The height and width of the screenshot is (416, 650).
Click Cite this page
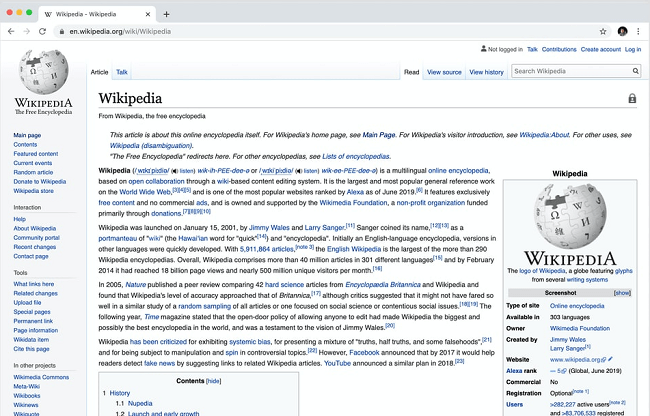coord(32,349)
